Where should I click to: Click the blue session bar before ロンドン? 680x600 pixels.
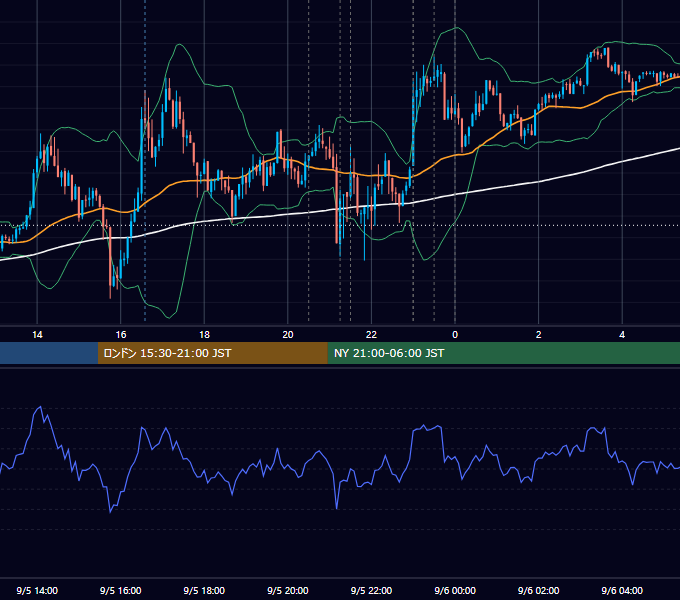coord(49,353)
